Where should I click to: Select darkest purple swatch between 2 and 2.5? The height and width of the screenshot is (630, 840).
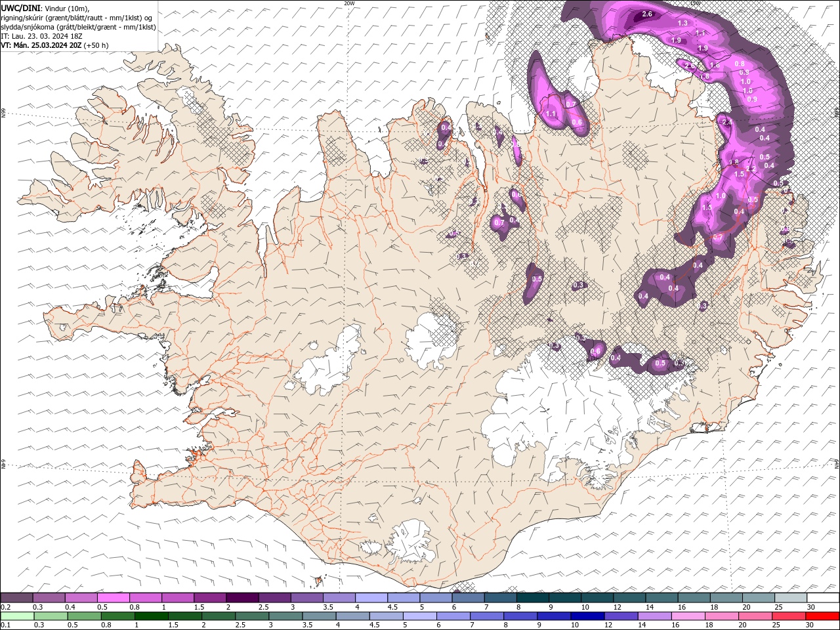(241, 598)
